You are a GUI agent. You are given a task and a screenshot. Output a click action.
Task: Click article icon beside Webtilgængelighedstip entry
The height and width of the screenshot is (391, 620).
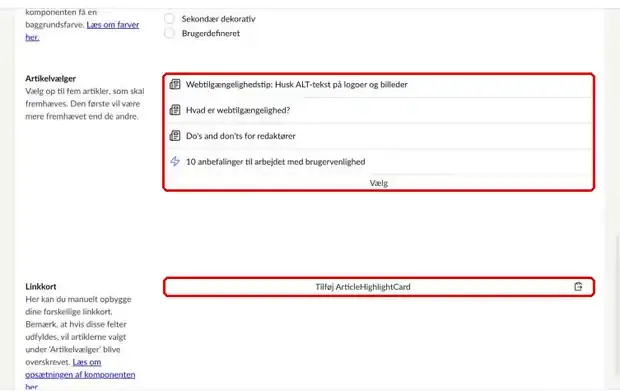175,84
